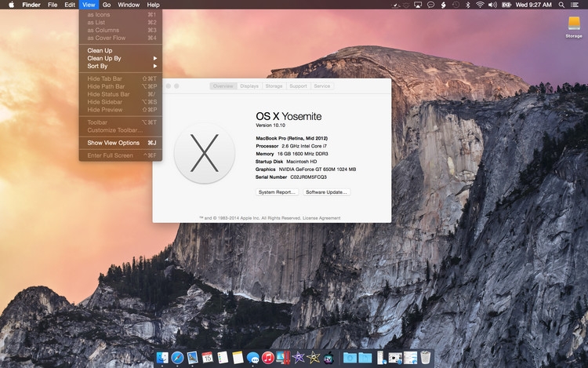This screenshot has width=588, height=368.
Task: Click the dimmed Hide Status Bar entry
Action: click(x=121, y=94)
